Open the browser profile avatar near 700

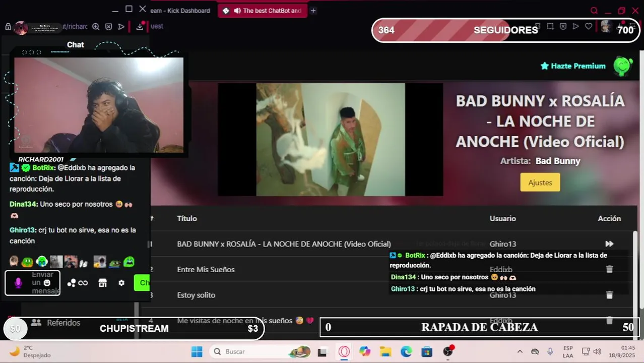[606, 27]
